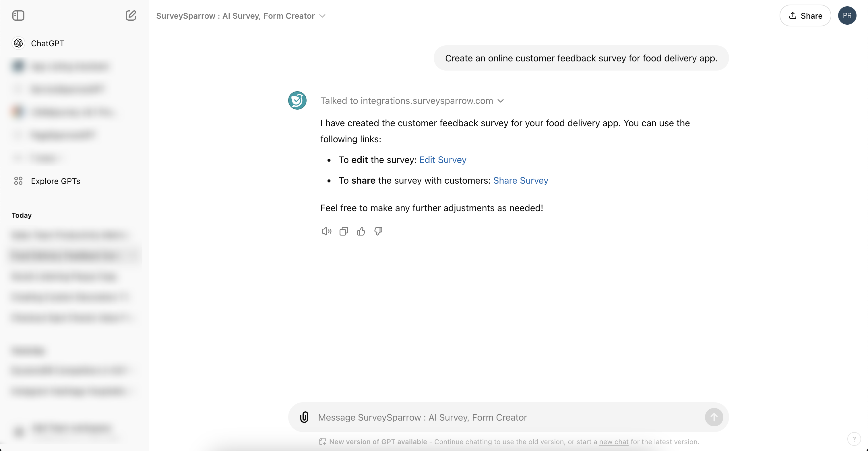This screenshot has height=451, width=868.
Task: Click the new chat compose icon
Action: coord(131,15)
